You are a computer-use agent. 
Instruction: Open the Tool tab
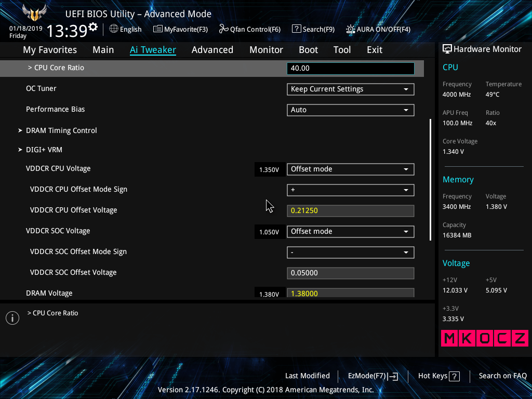342,50
